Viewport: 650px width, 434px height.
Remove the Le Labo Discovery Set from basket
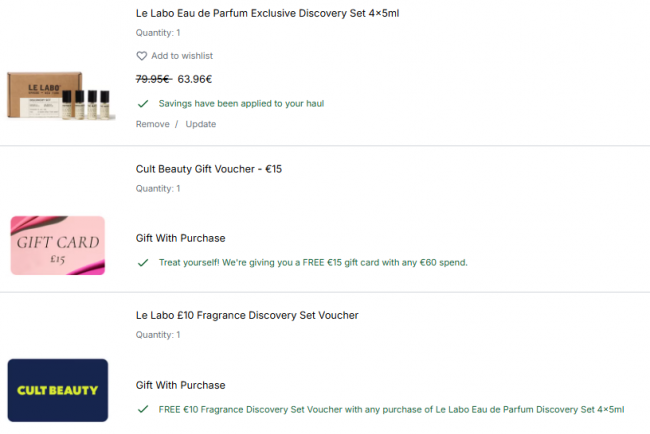click(x=152, y=124)
